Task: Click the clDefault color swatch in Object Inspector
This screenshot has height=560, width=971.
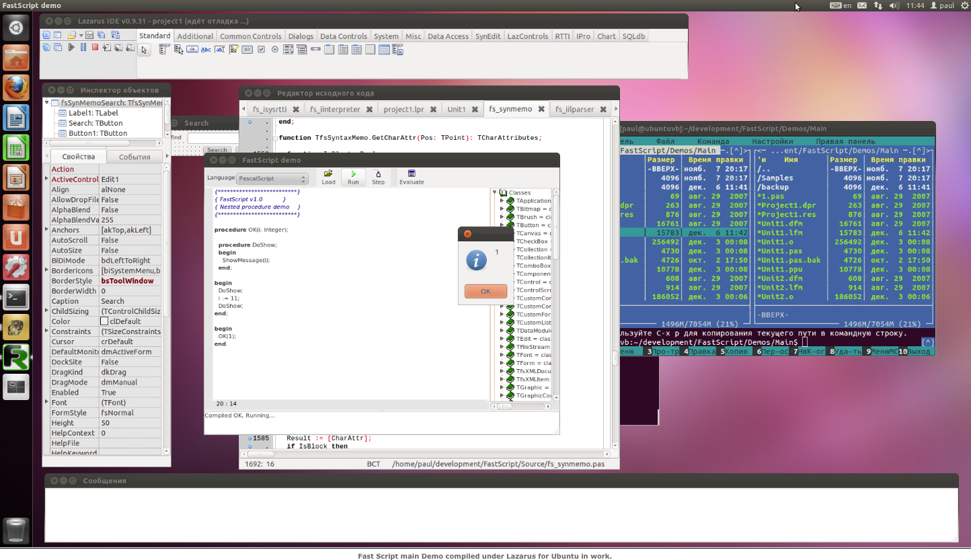Action: pyautogui.click(x=104, y=321)
